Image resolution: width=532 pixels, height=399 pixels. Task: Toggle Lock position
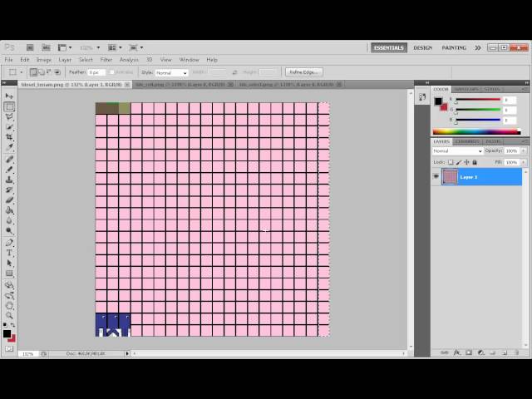pyautogui.click(x=466, y=162)
